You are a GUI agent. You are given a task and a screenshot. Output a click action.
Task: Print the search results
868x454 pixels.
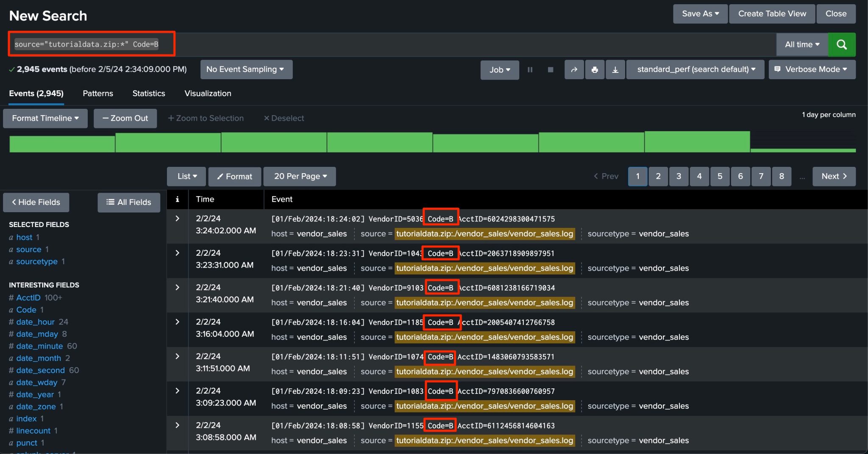[x=595, y=69]
